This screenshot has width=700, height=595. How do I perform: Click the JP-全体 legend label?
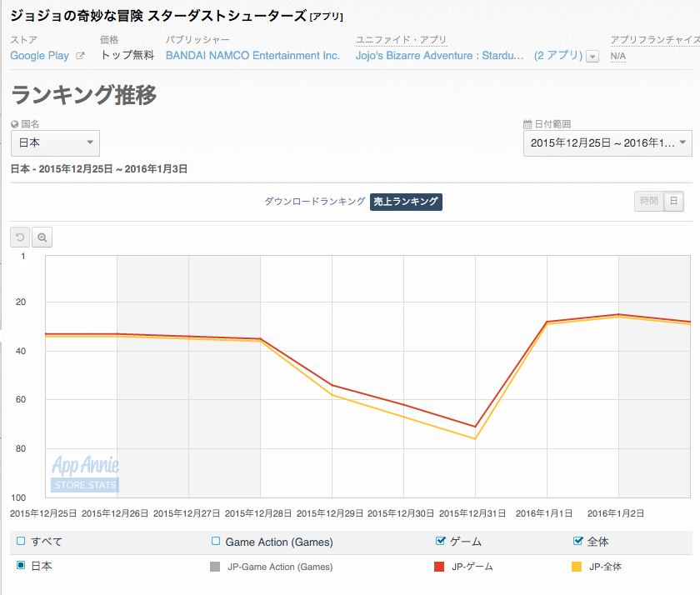click(605, 567)
